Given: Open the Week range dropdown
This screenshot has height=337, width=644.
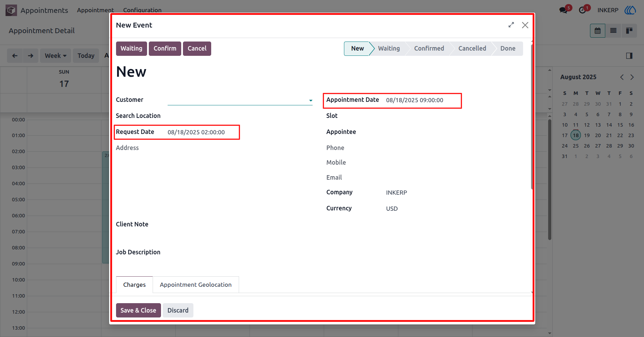Looking at the screenshot, I should click(56, 56).
